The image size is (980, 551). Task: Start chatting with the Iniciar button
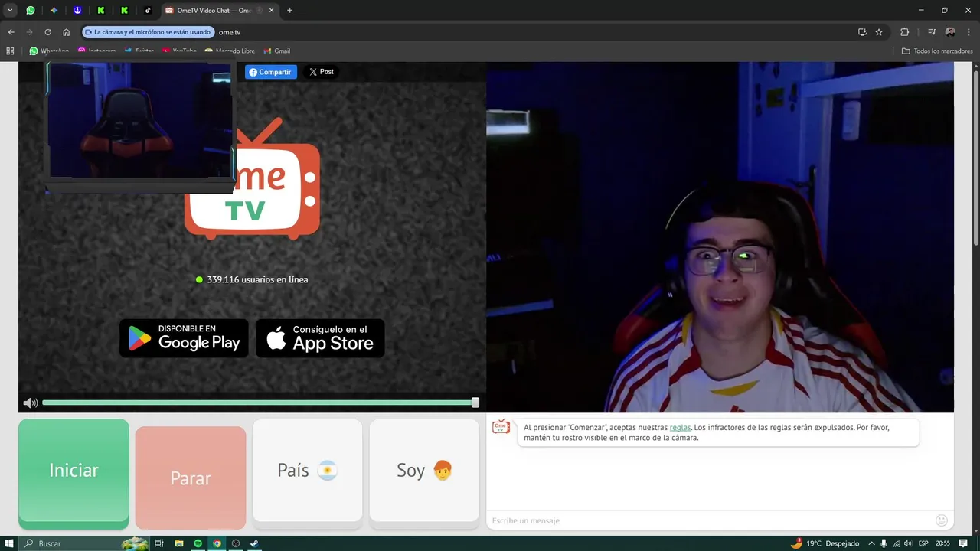[73, 472]
